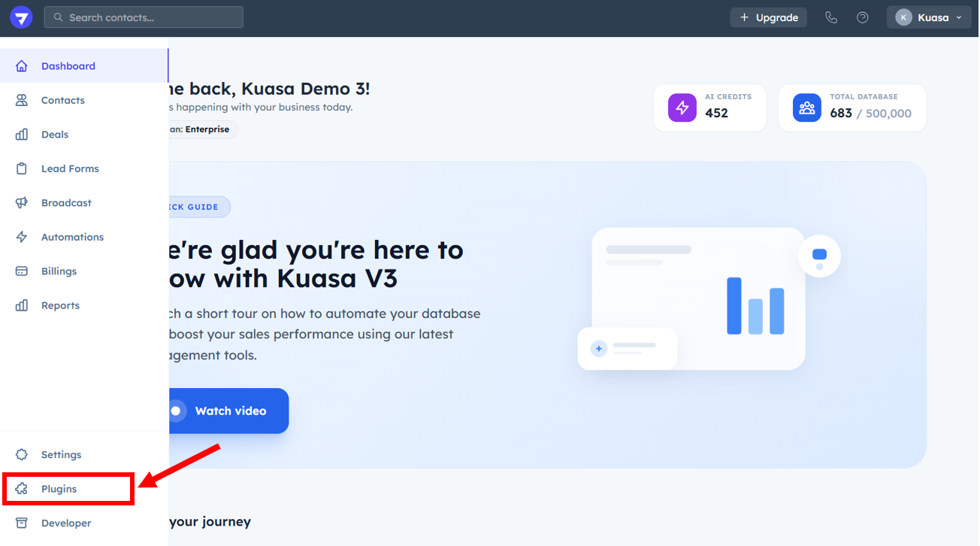
Task: Click the Watch video button
Action: click(225, 411)
